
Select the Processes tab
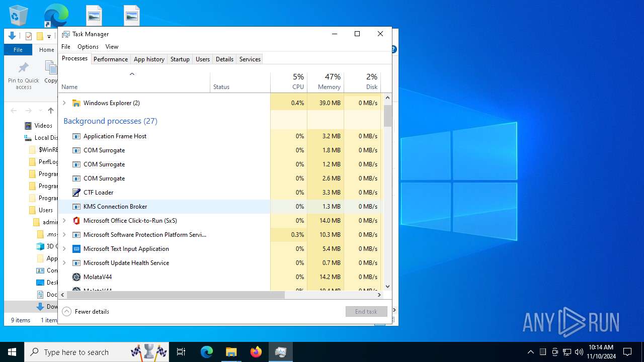[x=74, y=58]
